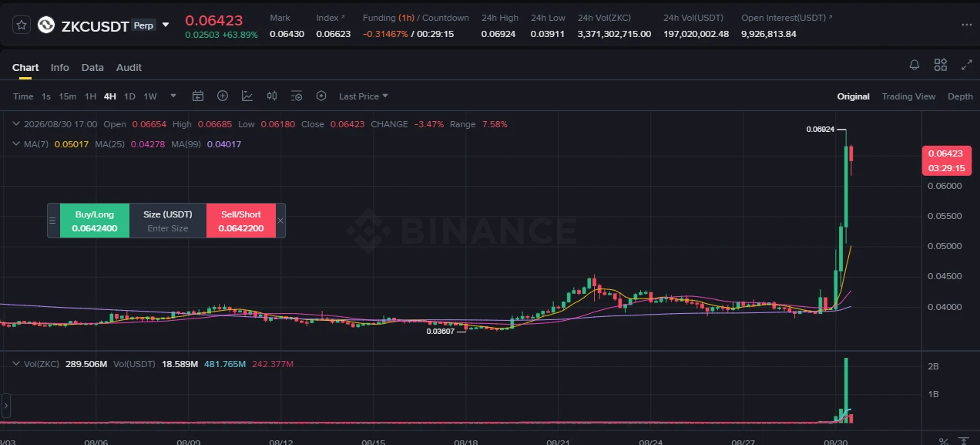Click the CHANGE value -3.47%
Viewport: 980px width, 445px height.
point(428,124)
